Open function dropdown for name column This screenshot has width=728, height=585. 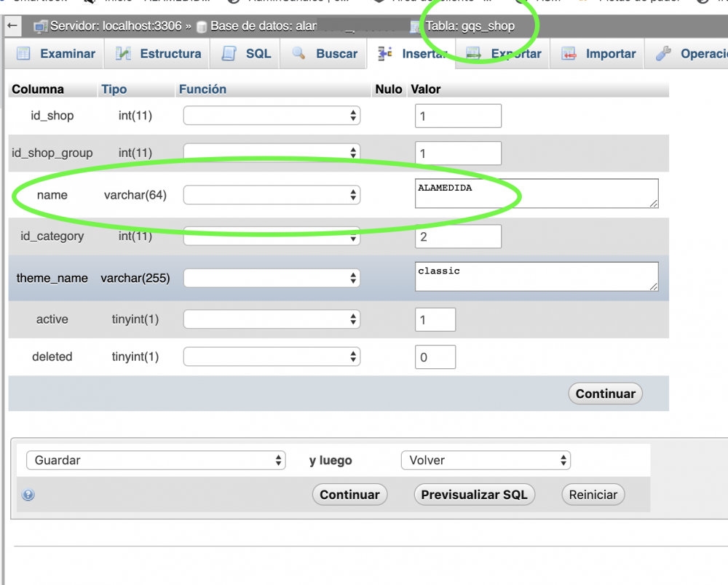tap(272, 195)
